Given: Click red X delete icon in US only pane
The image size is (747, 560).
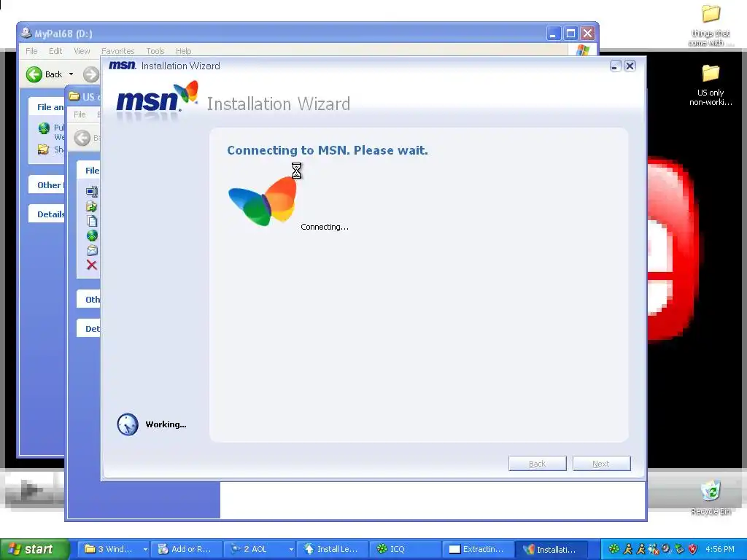Looking at the screenshot, I should 92,265.
